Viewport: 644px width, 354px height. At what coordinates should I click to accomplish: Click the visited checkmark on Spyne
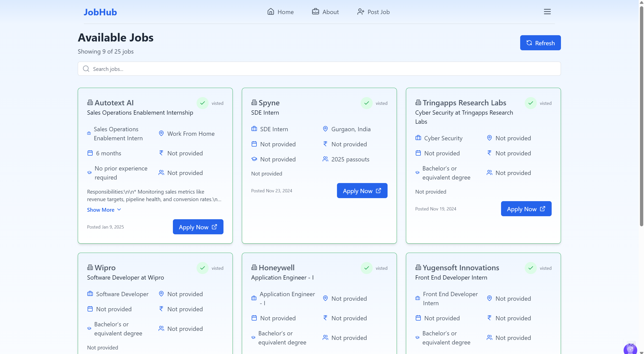click(366, 103)
